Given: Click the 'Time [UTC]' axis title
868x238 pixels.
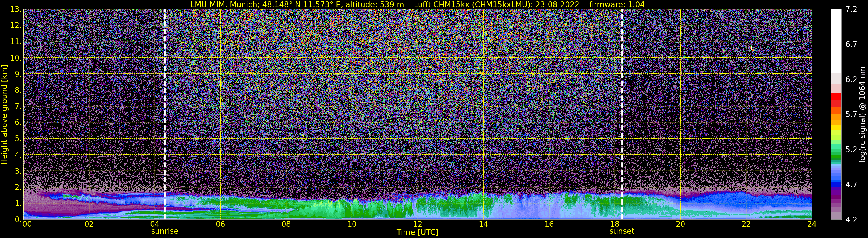Looking at the screenshot, I should click(417, 232).
